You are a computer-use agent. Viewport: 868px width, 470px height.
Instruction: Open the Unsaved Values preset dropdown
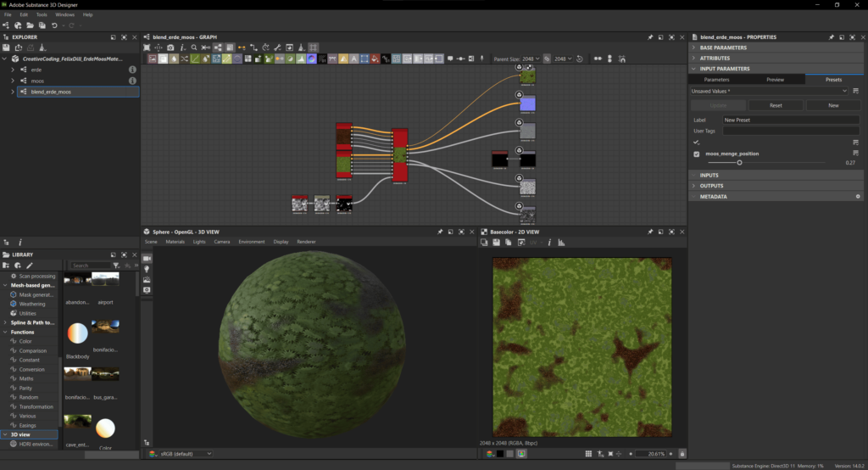click(x=769, y=91)
